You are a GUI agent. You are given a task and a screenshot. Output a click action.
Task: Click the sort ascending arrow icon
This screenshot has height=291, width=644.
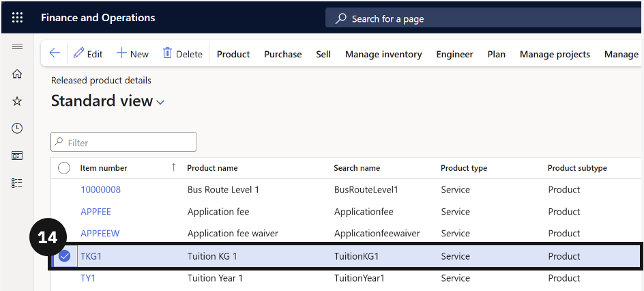[173, 167]
